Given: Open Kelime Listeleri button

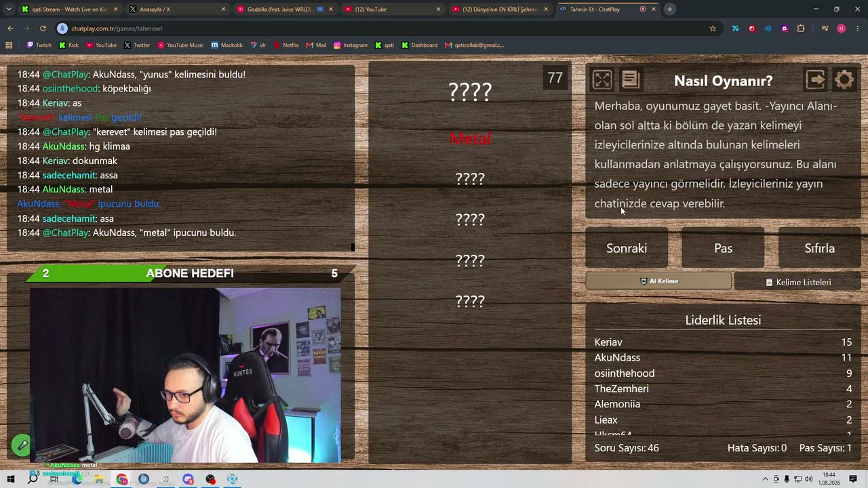Looking at the screenshot, I should coord(797,282).
